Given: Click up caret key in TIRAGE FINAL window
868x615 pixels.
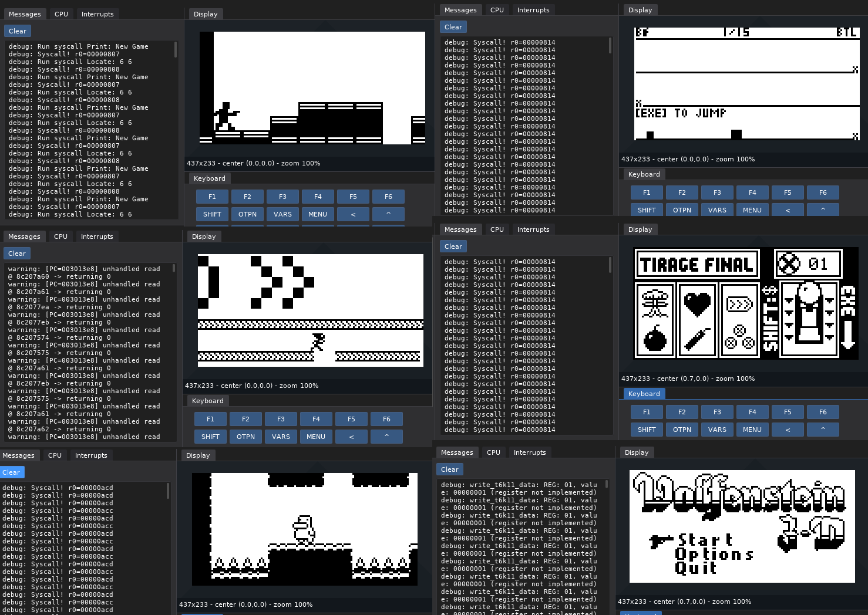Looking at the screenshot, I should click(823, 430).
